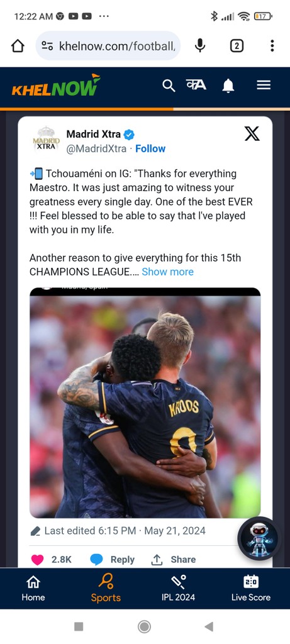Tap the microphone voice search icon
The width and height of the screenshot is (290, 644).
coord(200,45)
